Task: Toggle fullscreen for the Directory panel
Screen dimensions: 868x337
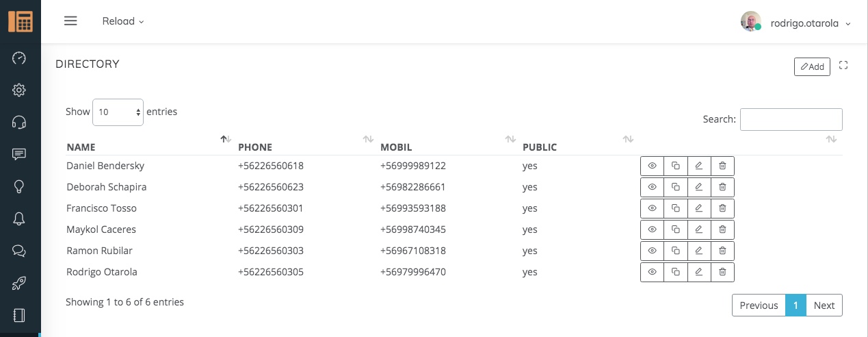Action: pos(843,66)
